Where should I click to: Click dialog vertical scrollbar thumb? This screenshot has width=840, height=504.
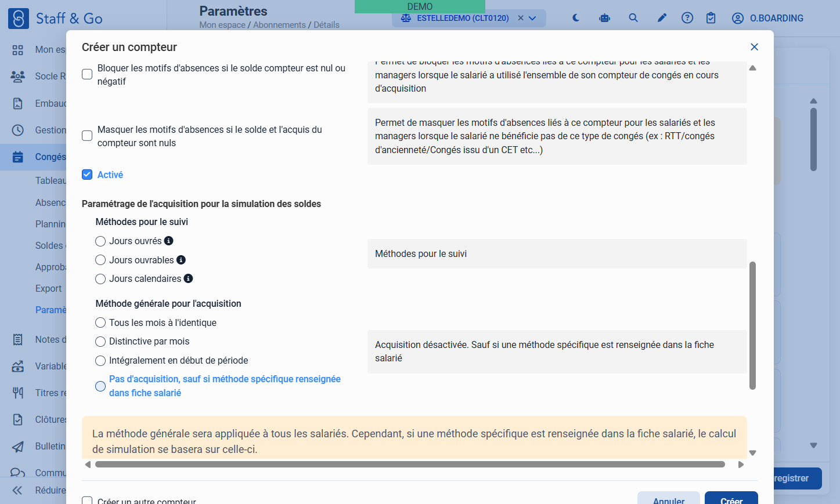752,325
